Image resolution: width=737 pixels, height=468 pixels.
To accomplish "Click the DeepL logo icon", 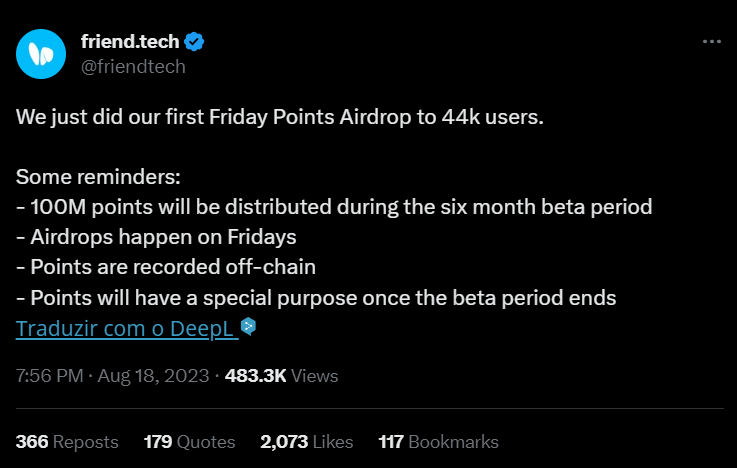I will pos(248,326).
